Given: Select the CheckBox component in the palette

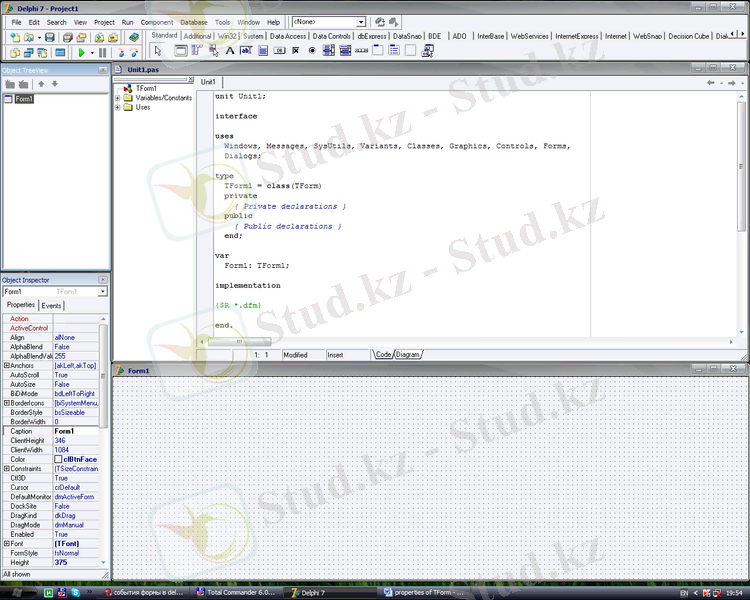Looking at the screenshot, I should pos(296,50).
